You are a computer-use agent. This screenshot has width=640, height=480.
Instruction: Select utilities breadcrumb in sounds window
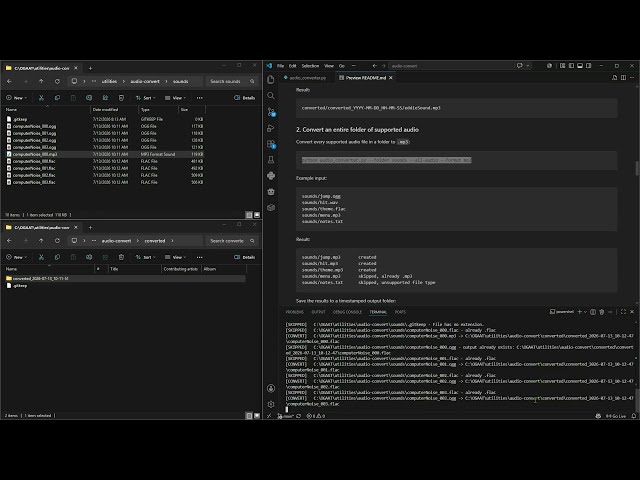109,81
